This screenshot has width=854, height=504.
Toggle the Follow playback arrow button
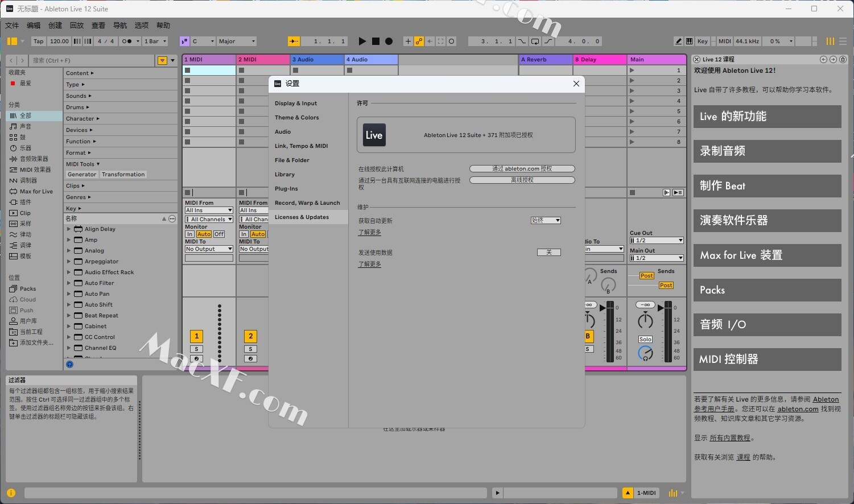294,41
